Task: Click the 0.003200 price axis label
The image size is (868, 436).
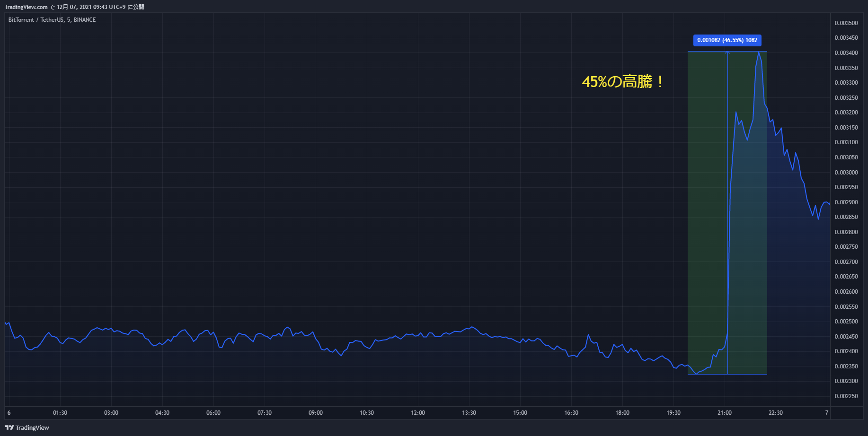Action: (846, 113)
